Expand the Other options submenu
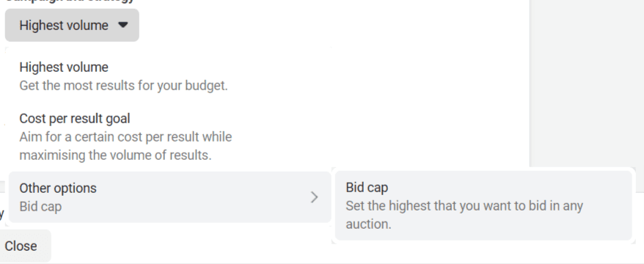The image size is (644, 264). coord(170,197)
